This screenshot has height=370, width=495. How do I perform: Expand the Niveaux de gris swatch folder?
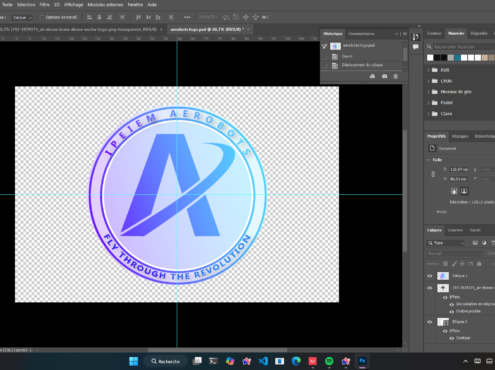coord(429,92)
